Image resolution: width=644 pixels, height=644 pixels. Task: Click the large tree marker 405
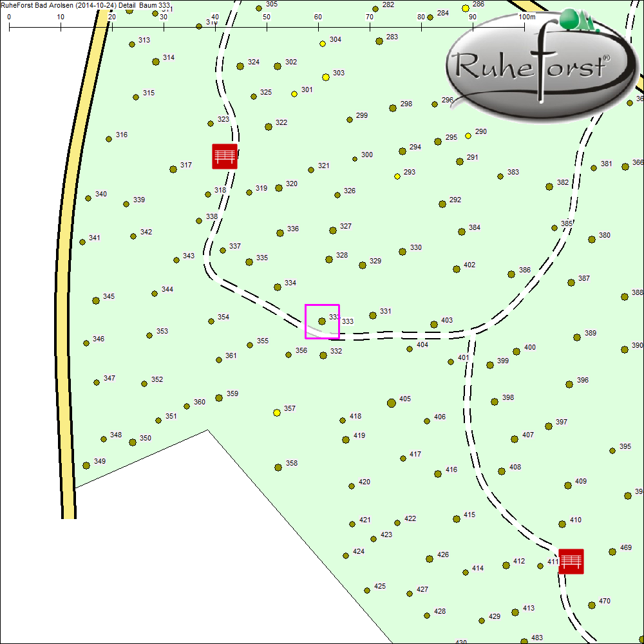click(391, 403)
